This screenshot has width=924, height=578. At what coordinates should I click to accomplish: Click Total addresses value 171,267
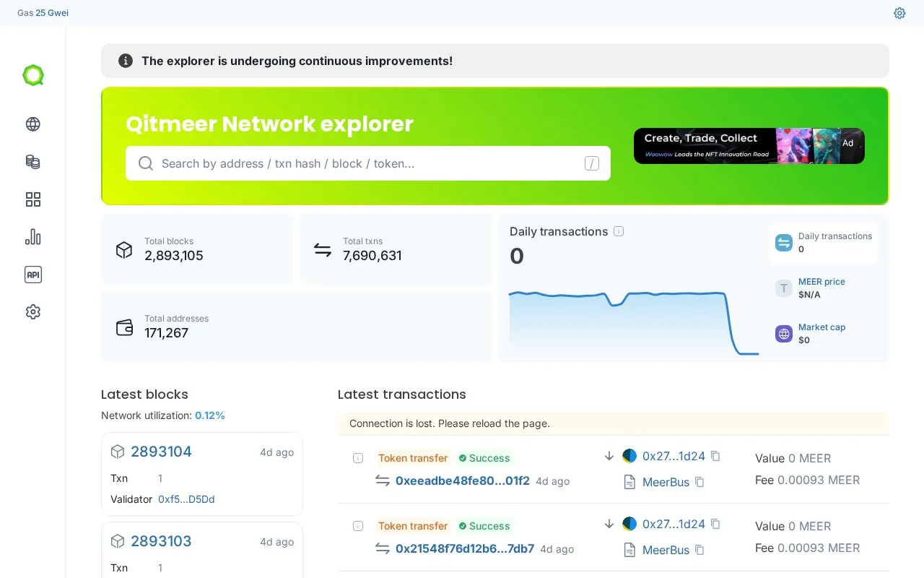[x=166, y=333]
